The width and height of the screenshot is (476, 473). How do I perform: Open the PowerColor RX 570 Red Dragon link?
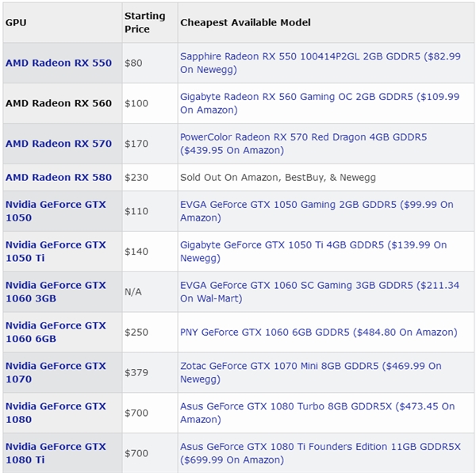(x=303, y=144)
